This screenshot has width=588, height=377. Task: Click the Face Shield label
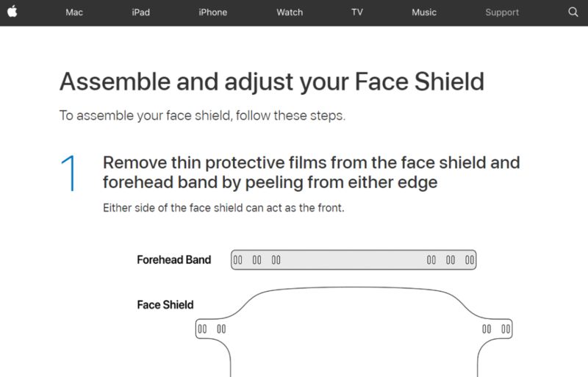pos(165,304)
